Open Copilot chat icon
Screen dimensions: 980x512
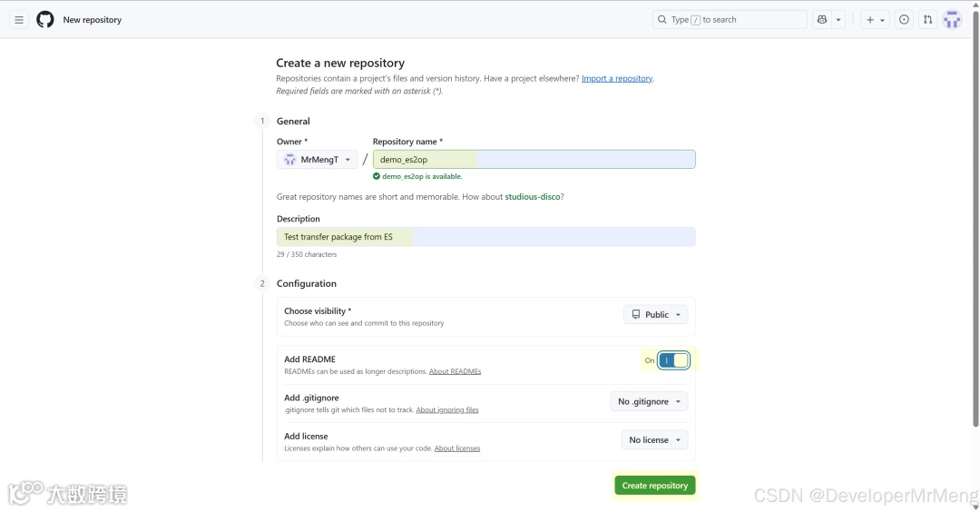(822, 19)
